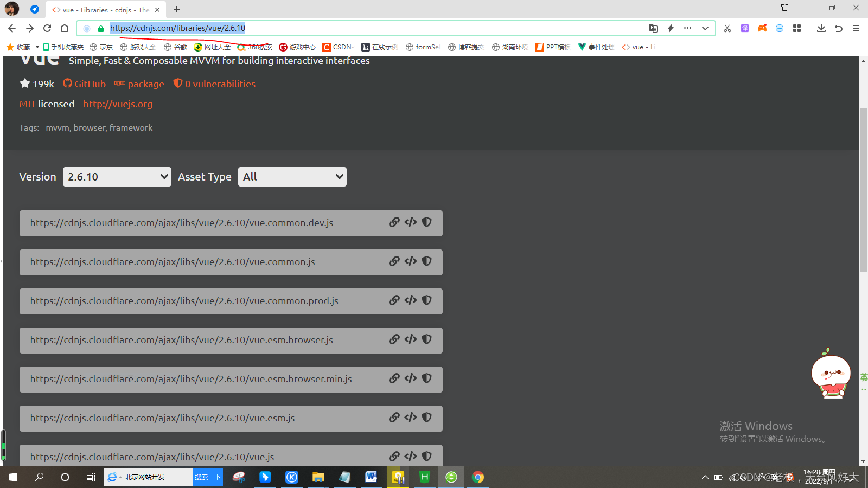The image size is (868, 488).
Task: Open Windows taskbar search
Action: tap(39, 477)
